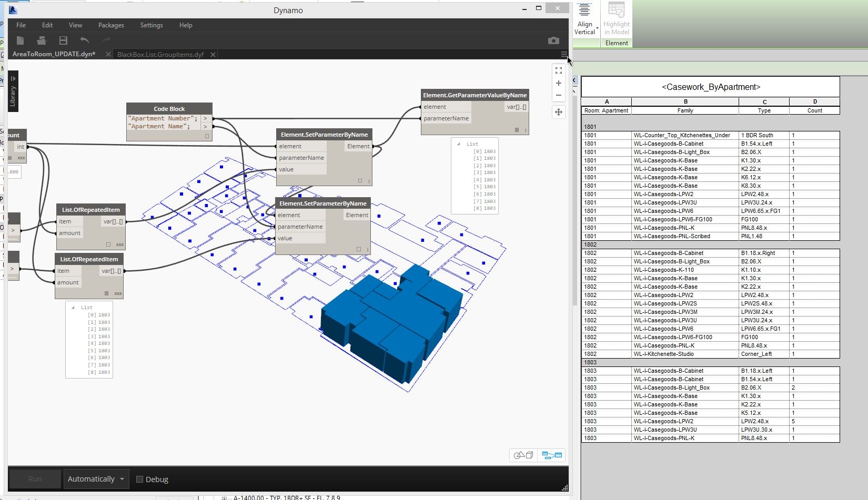Click the "Apartment Number" code block text
Screen dimensions: 868x500
(162, 119)
